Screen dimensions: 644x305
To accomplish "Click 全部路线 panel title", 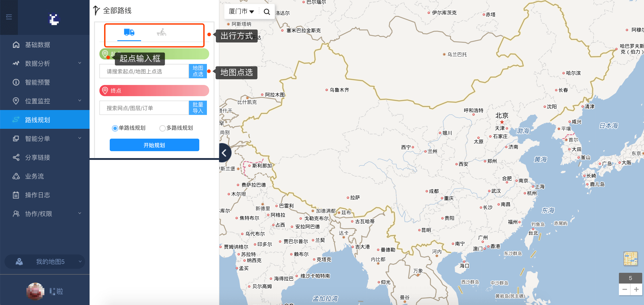I will [117, 11].
